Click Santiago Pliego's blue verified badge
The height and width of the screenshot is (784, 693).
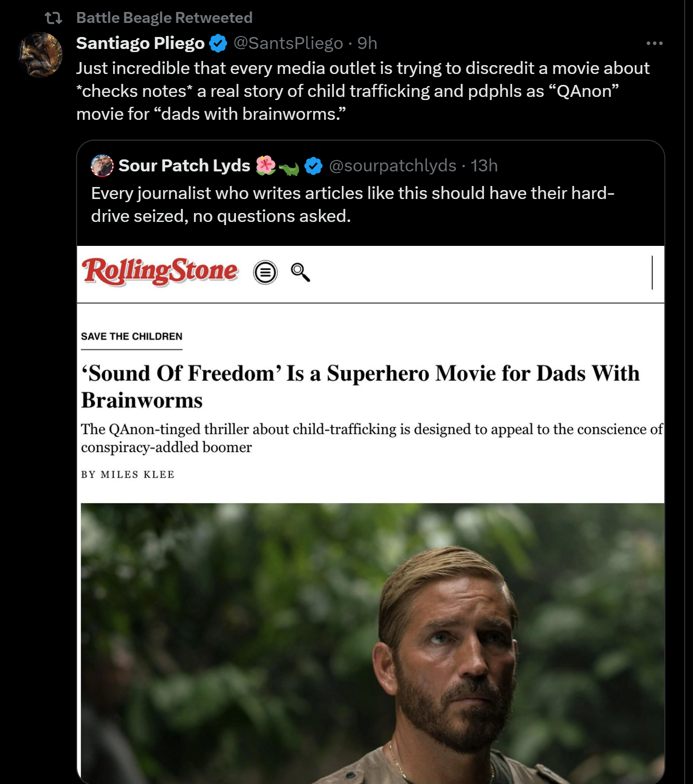pyautogui.click(x=218, y=43)
